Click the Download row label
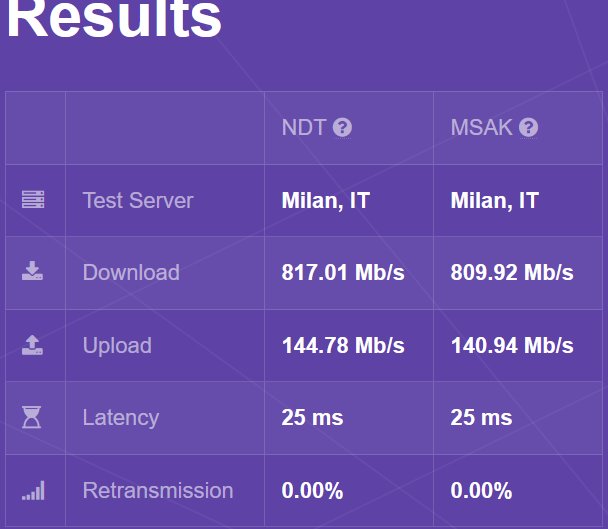 pos(131,272)
